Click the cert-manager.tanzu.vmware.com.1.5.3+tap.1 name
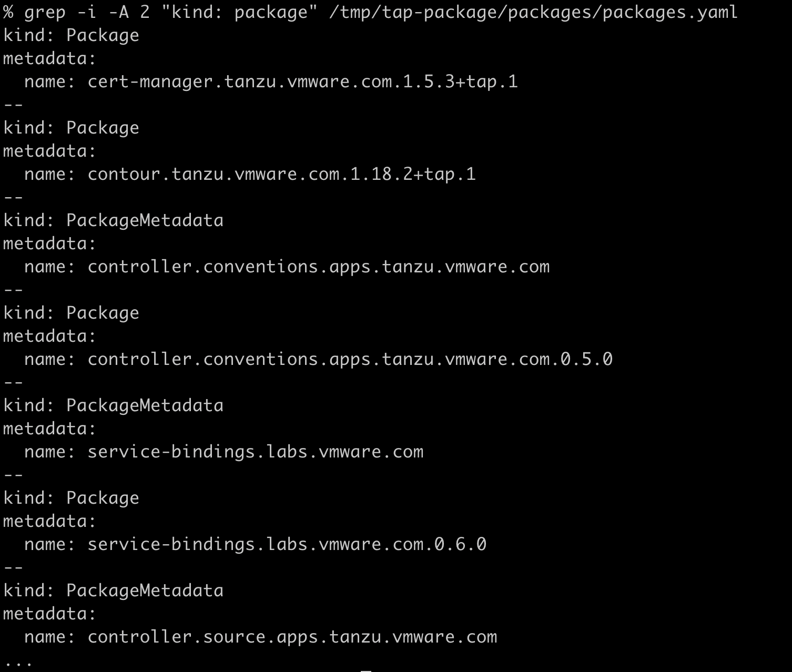The height and width of the screenshot is (672, 792). pos(302,82)
